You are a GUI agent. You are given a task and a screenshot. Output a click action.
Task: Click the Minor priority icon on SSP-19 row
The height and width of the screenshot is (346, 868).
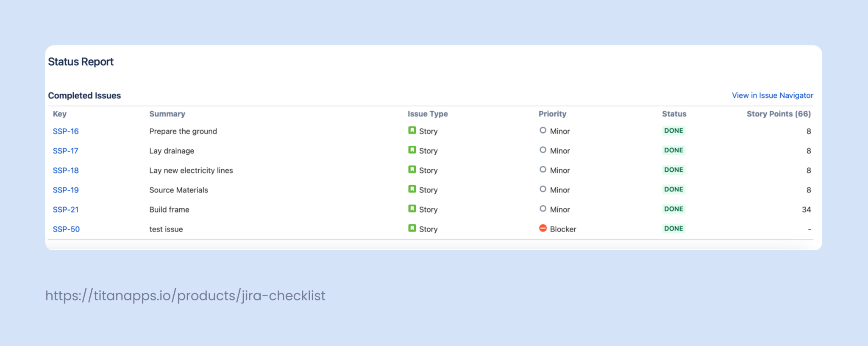point(543,190)
